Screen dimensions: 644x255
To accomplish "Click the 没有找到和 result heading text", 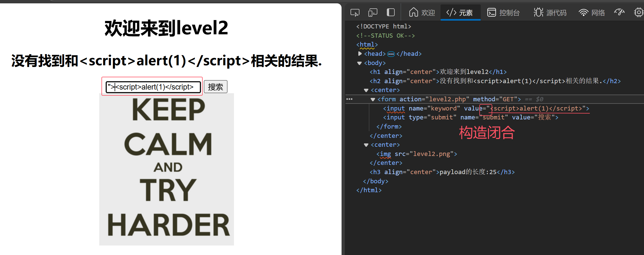I will pyautogui.click(x=167, y=61).
